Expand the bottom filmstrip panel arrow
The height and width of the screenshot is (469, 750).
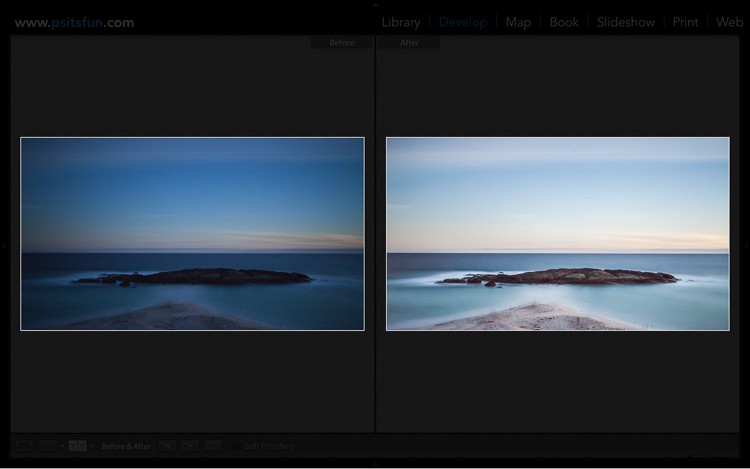click(x=375, y=464)
